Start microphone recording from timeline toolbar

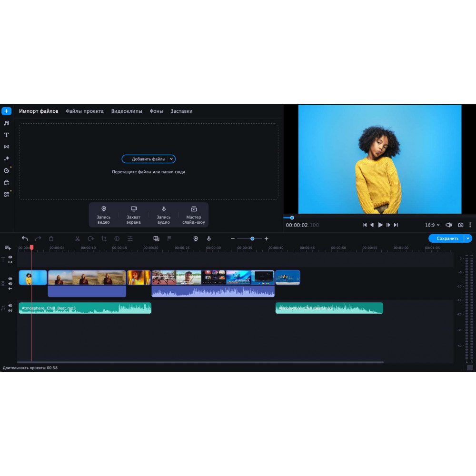coord(208,238)
